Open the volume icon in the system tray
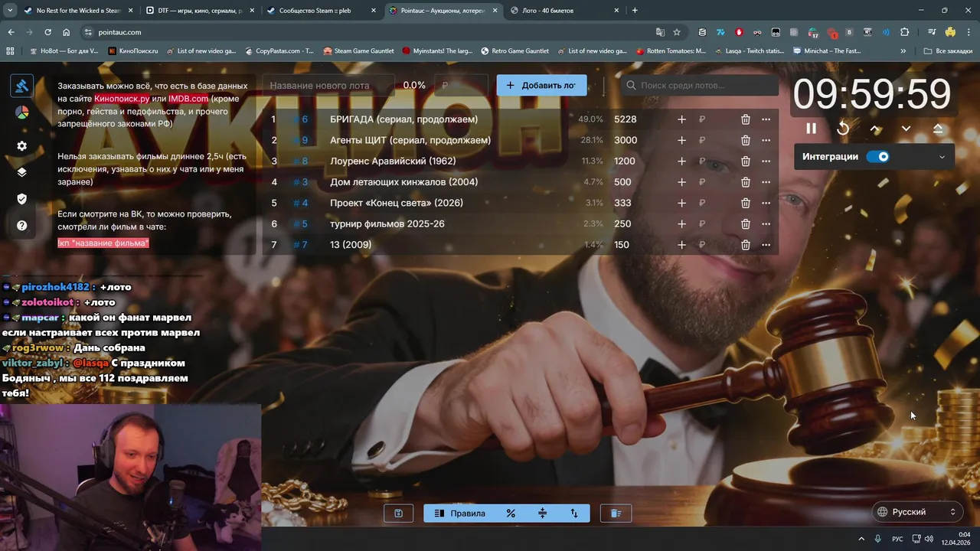Image resolution: width=980 pixels, height=551 pixels. 929,539
